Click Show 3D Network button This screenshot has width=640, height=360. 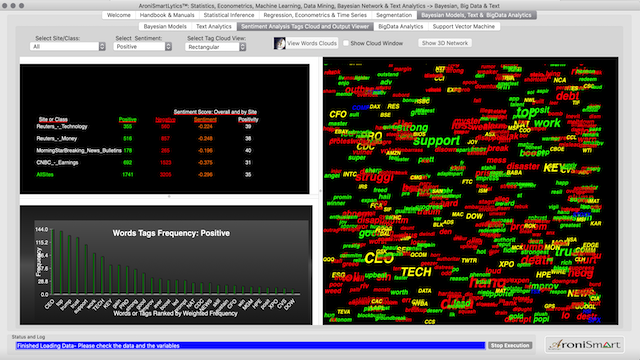click(445, 43)
